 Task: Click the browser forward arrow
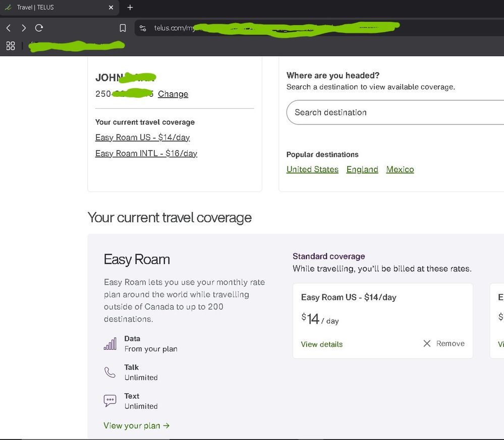pyautogui.click(x=23, y=28)
